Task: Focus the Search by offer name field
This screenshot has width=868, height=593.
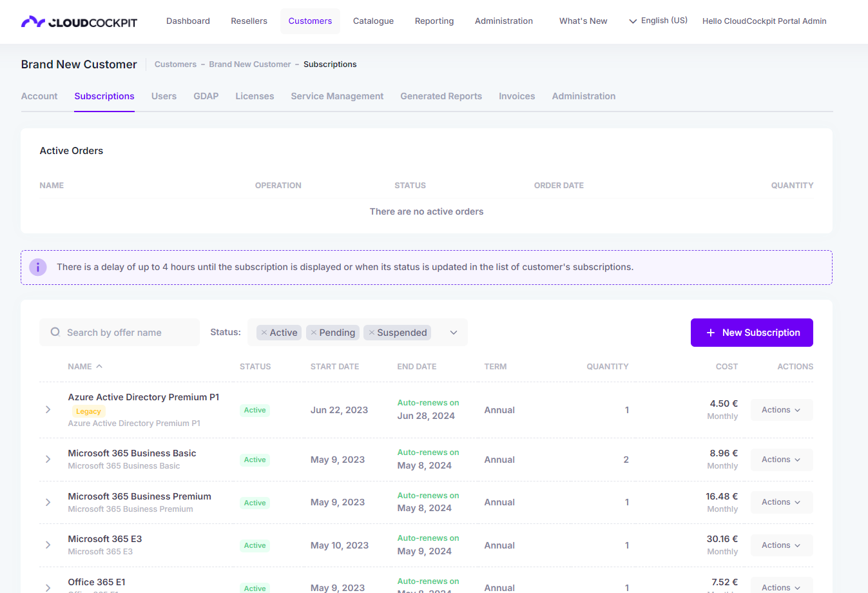Action: [119, 333]
